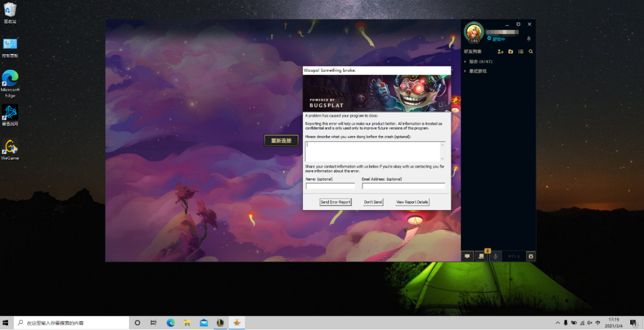Search friends with the magnifier icon
The width and height of the screenshot is (644, 330).
click(x=531, y=52)
